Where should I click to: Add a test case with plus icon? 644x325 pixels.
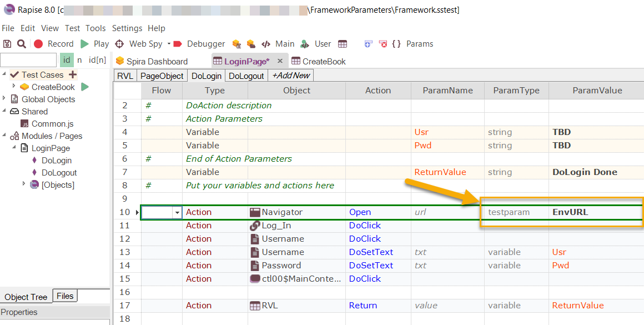[73, 74]
